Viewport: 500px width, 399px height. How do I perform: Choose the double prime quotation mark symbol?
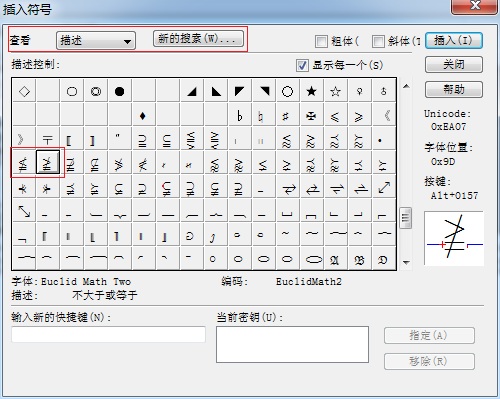[118, 137]
